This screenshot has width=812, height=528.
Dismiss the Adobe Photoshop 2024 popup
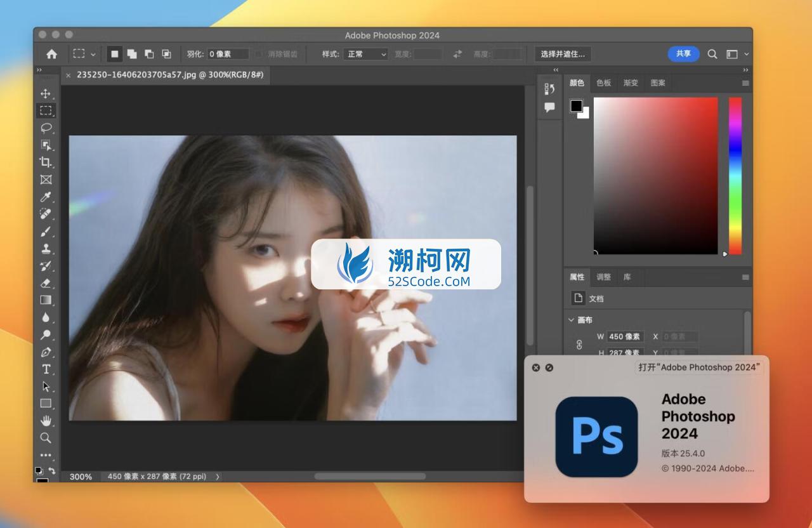coord(536,367)
